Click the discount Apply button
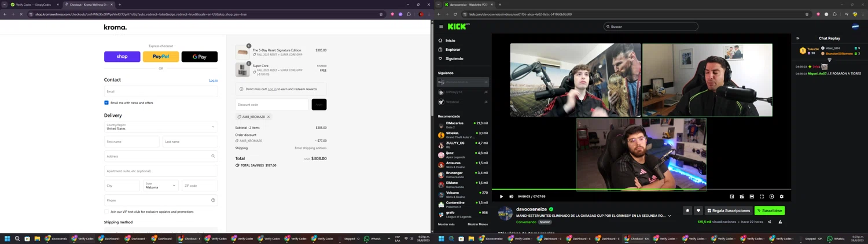868x244 pixels. coord(319,105)
